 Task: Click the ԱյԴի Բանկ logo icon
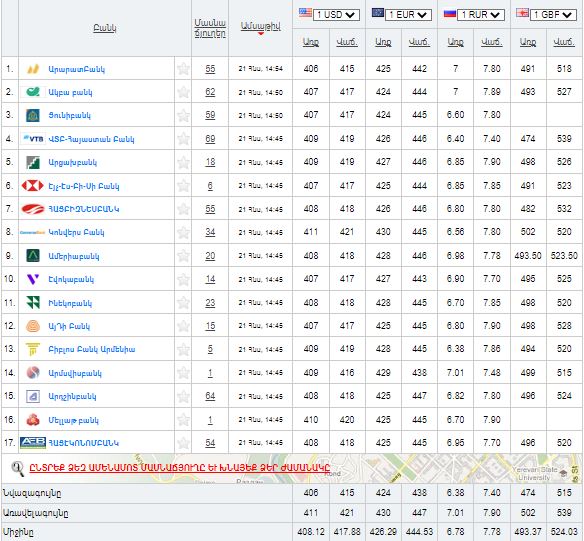coord(33,326)
